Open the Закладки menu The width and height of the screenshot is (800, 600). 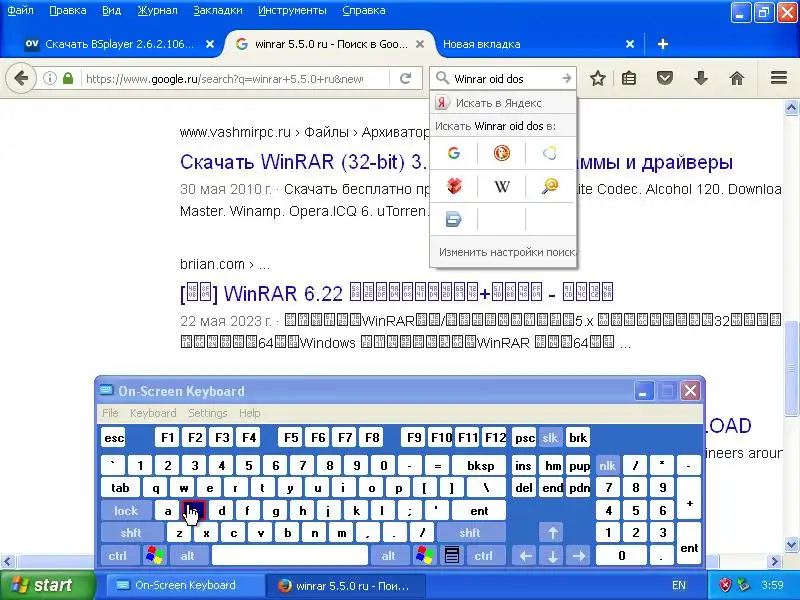tap(218, 10)
